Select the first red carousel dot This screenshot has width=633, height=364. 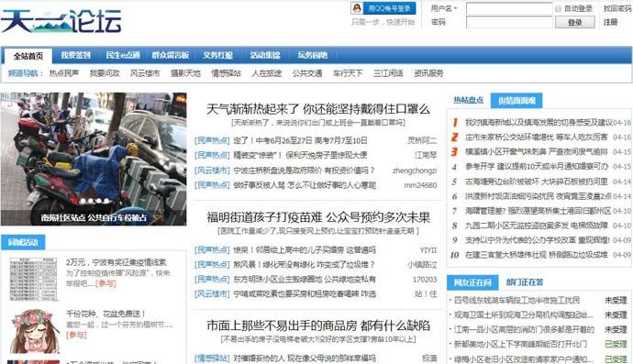click(75, 201)
